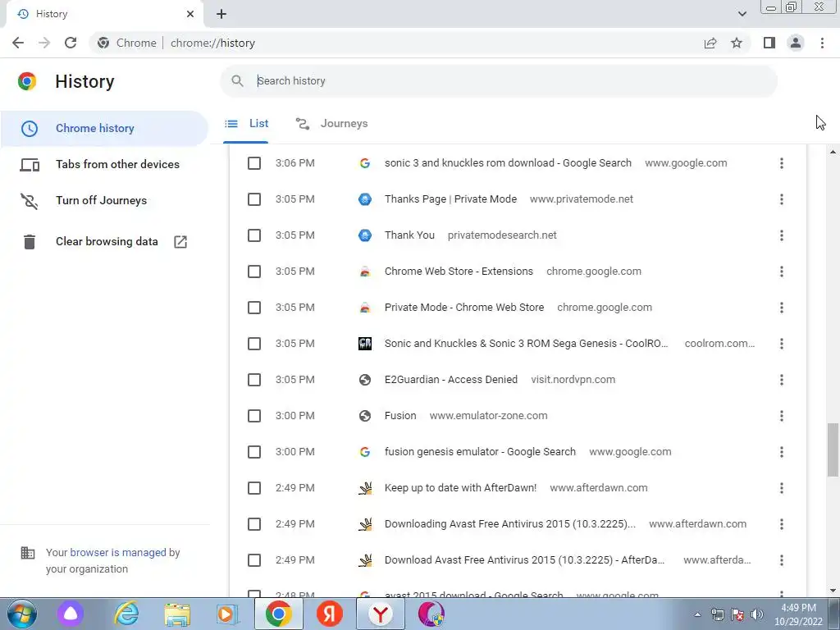Check the Chrome Web Store - Extensions entry

click(x=254, y=272)
